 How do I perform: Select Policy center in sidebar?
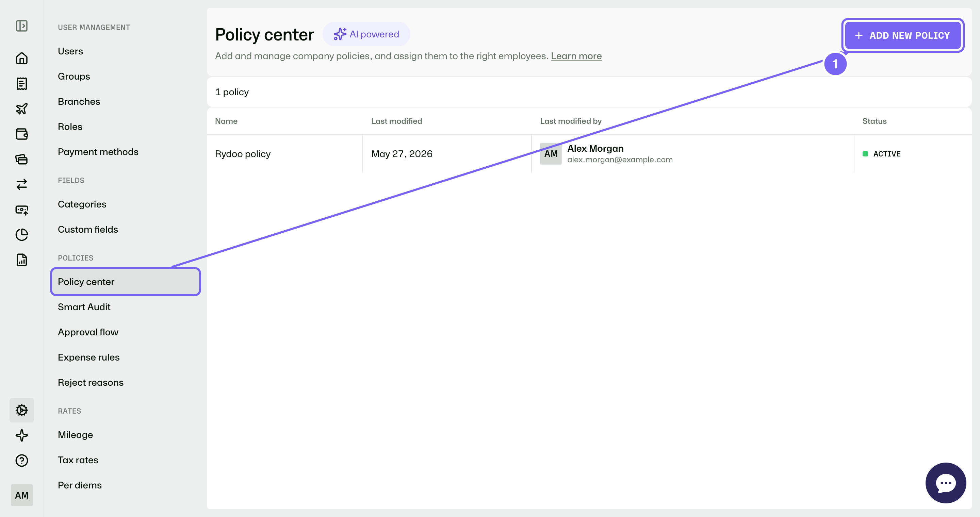click(126, 282)
